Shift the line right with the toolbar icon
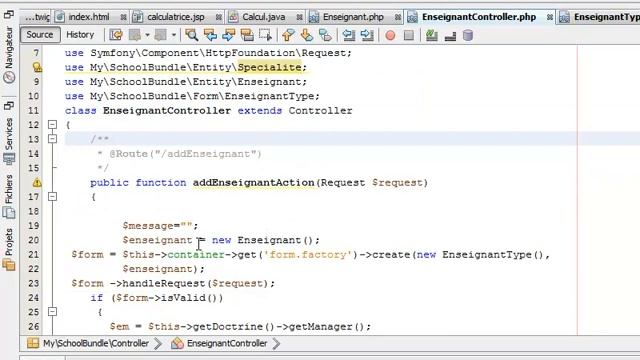 pyautogui.click(x=367, y=35)
